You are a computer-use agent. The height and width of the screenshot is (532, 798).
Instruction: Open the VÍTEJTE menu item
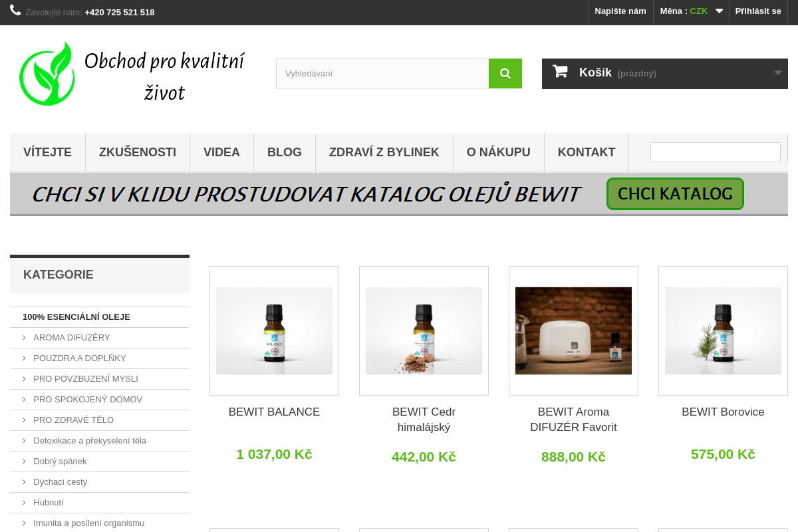click(x=47, y=152)
